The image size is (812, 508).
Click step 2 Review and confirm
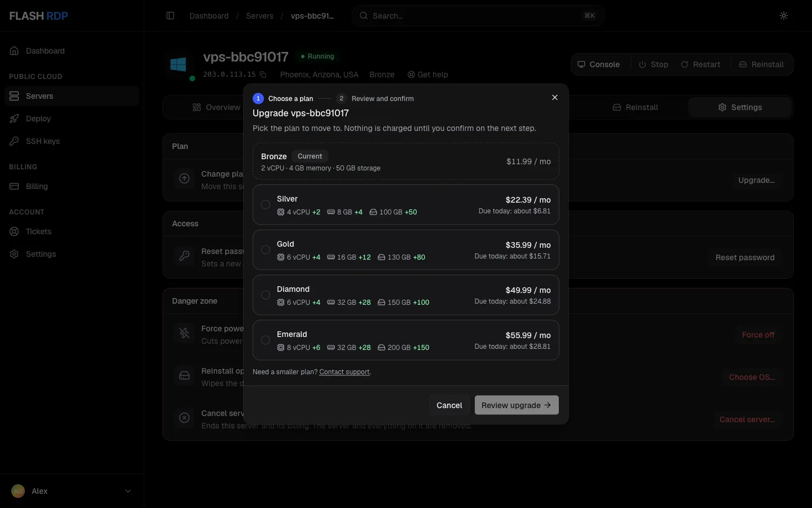pyautogui.click(x=375, y=98)
